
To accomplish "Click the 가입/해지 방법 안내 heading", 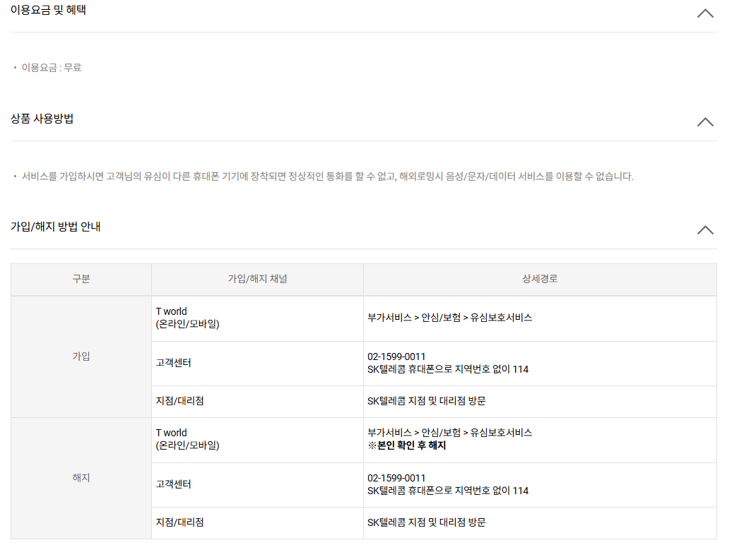I will pos(55,227).
